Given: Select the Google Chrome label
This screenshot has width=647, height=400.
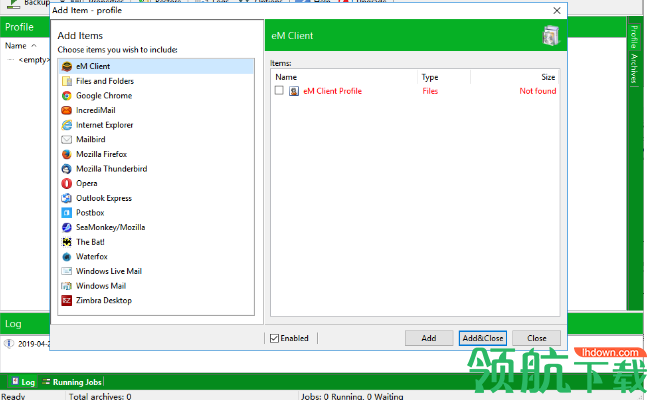Looking at the screenshot, I should (104, 96).
